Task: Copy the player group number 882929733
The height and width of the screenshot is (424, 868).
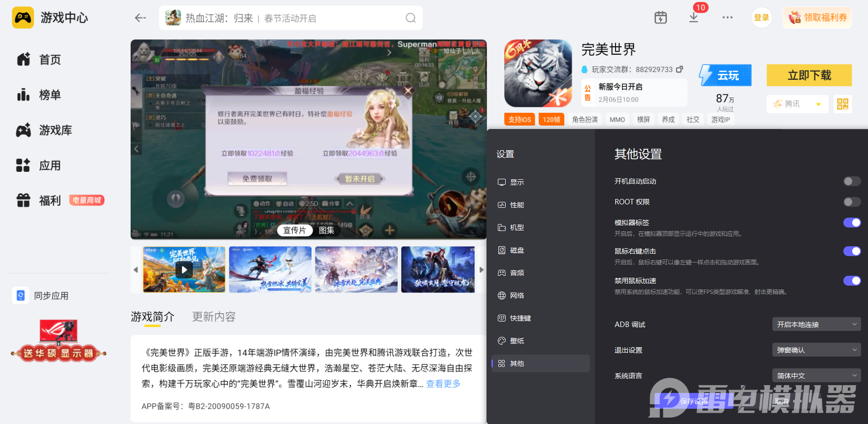Action: point(680,69)
